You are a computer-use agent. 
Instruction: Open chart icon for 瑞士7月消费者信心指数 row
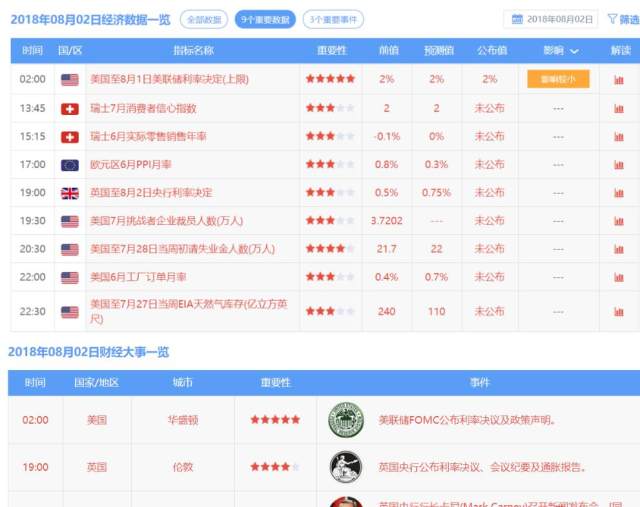619,109
